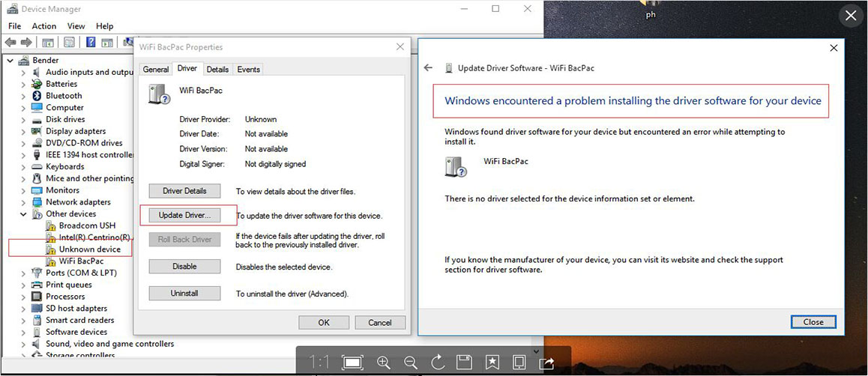Viewport: 868px width, 376px height.
Task: Click the star bookmark icon in viewer toolbar
Action: 492,362
